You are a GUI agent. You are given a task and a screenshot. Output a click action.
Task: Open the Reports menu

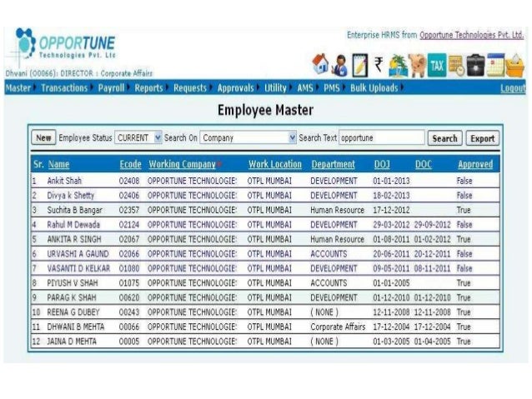(149, 88)
